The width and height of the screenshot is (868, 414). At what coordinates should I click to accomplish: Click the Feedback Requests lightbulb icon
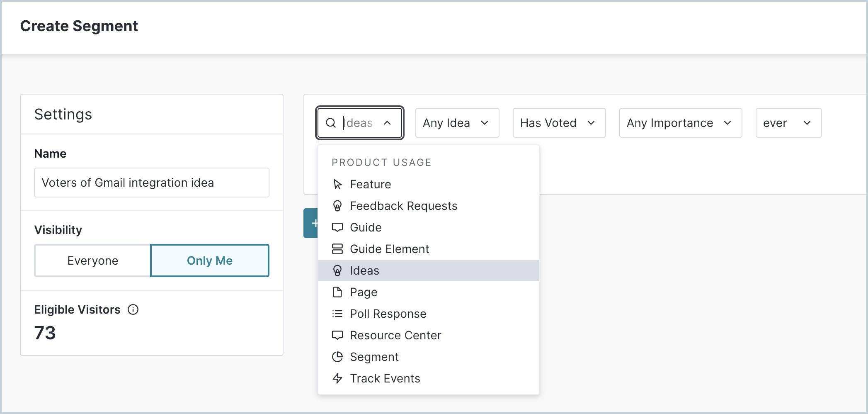(x=337, y=206)
